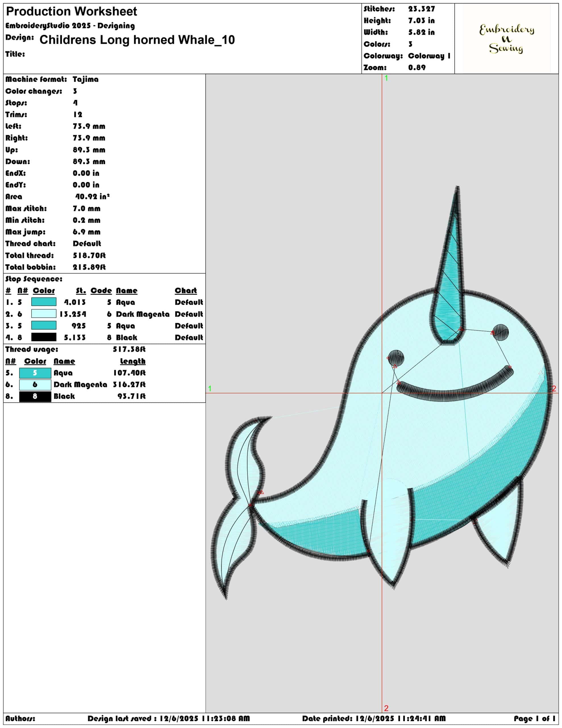Click the Total thread value "518.70ft"

pyautogui.click(x=89, y=255)
